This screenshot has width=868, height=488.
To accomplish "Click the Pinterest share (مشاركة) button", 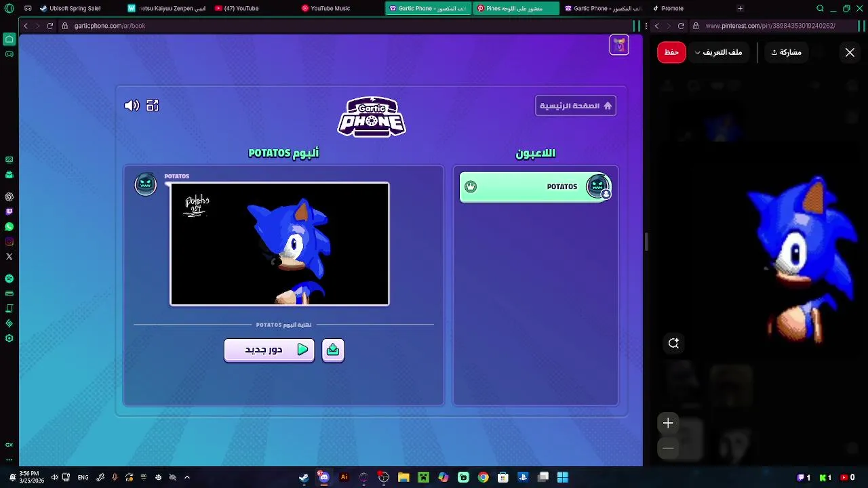I will [787, 52].
